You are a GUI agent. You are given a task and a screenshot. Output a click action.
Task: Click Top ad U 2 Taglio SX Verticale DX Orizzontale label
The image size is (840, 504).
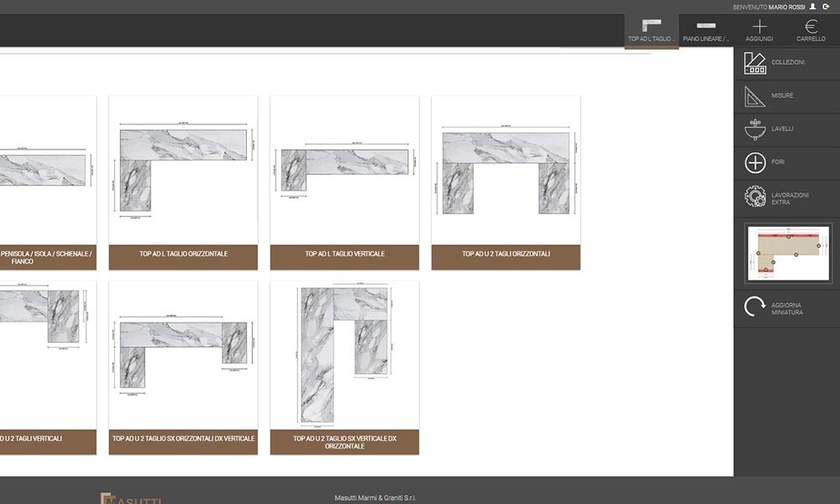pyautogui.click(x=344, y=443)
